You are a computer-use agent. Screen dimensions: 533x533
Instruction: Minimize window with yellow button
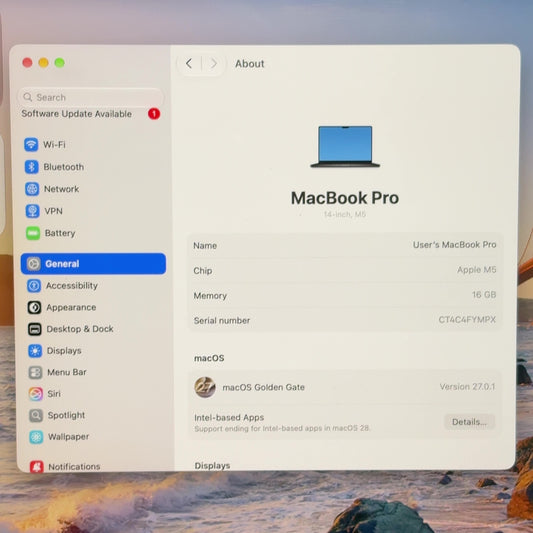(44, 63)
